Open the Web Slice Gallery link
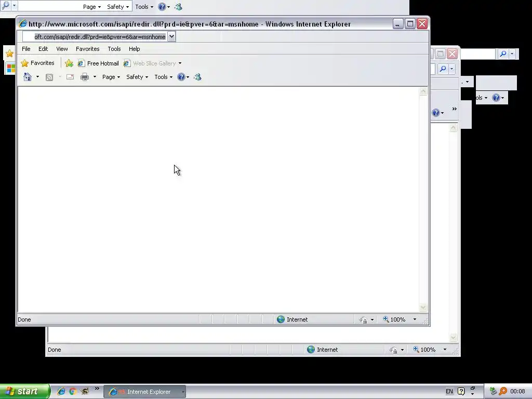Image resolution: width=532 pixels, height=399 pixels. click(150, 63)
